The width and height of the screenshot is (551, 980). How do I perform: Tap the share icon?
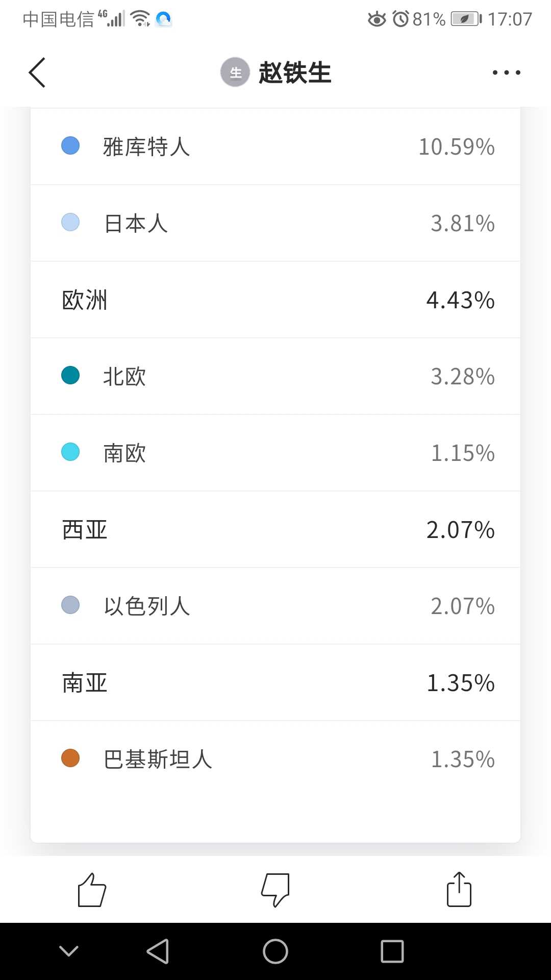tap(459, 890)
